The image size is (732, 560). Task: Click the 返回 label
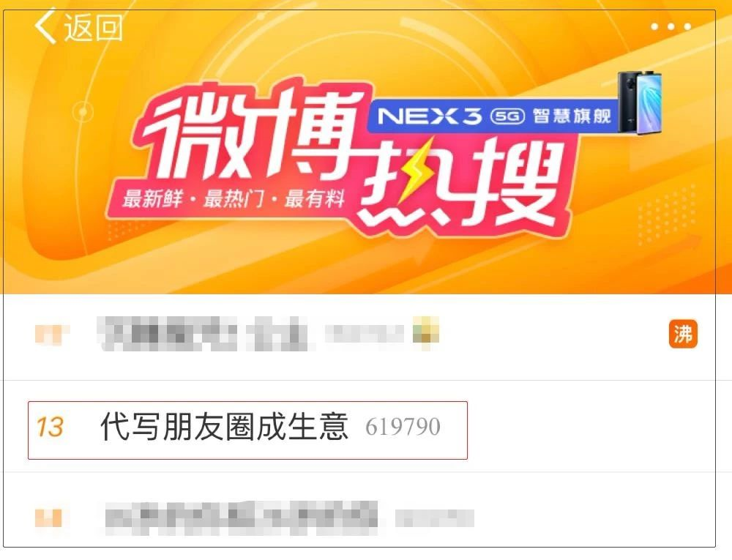click(94, 27)
